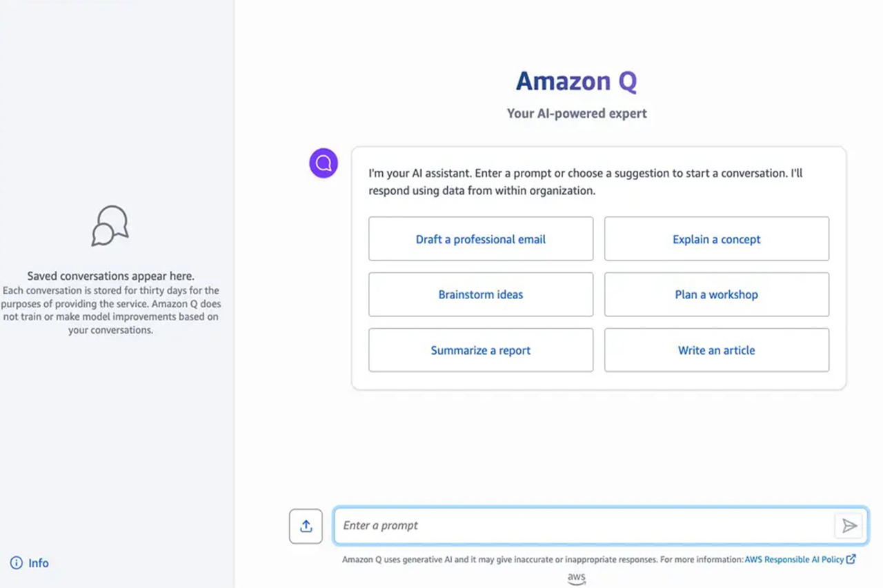The width and height of the screenshot is (883, 588).
Task: Choose the Draft a professional email suggestion
Action: 481,239
